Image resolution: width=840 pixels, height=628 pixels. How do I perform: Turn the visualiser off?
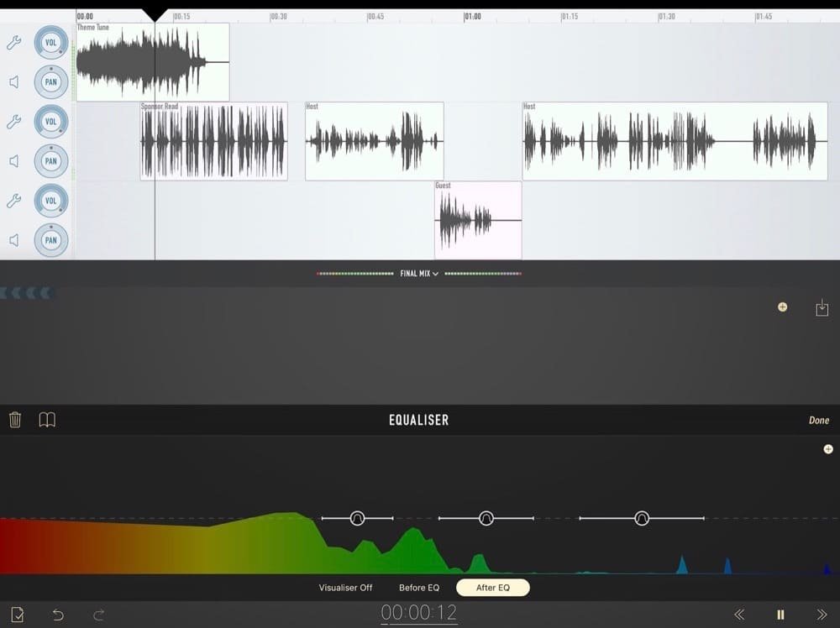click(x=344, y=588)
